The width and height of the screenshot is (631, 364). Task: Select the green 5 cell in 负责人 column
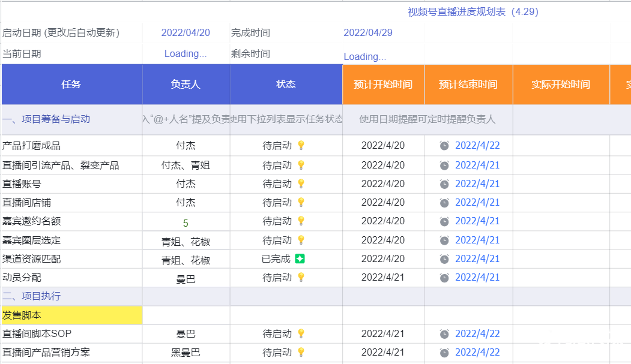click(186, 221)
